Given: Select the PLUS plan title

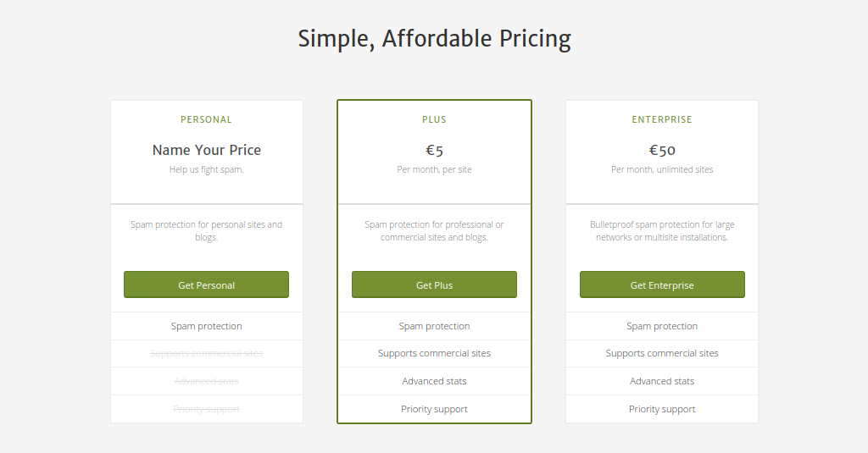Looking at the screenshot, I should pyautogui.click(x=434, y=120).
